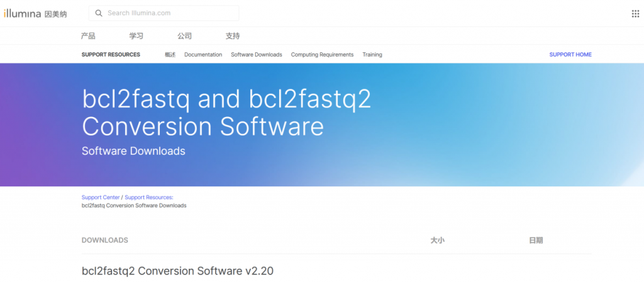Open the 学习 navigation menu
Image resolution: width=644 pixels, height=282 pixels.
click(136, 36)
